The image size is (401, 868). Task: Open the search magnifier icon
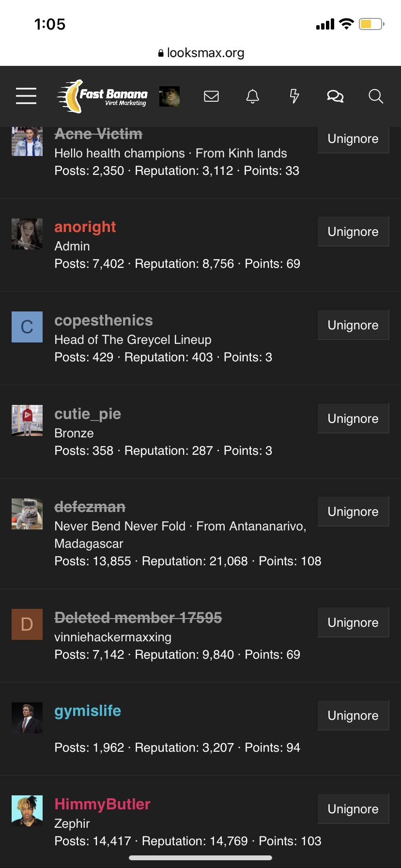(376, 96)
